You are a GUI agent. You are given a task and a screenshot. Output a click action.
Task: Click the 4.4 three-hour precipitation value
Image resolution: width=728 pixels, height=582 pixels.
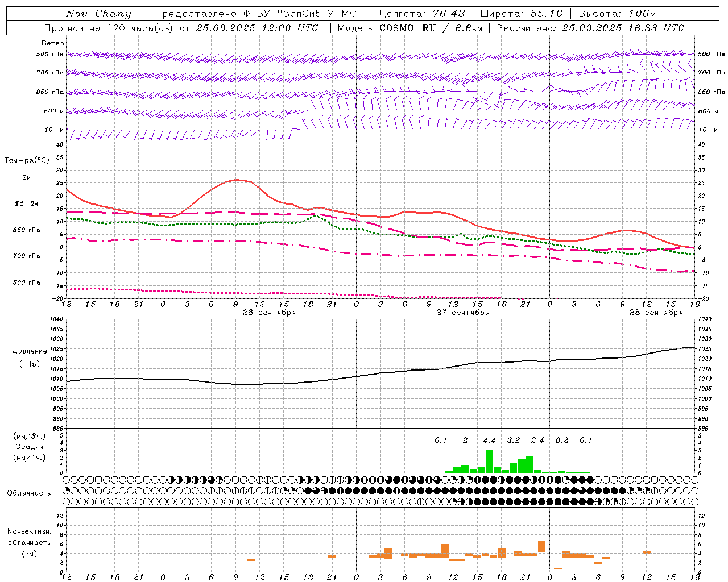point(489,440)
